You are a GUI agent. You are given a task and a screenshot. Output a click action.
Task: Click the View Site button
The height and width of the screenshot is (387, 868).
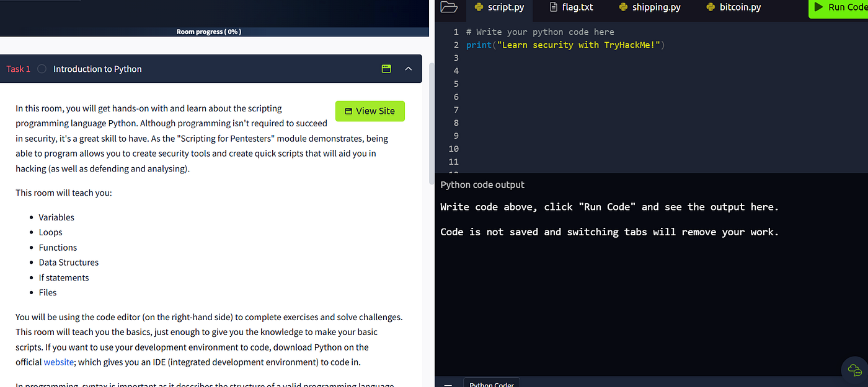click(370, 111)
